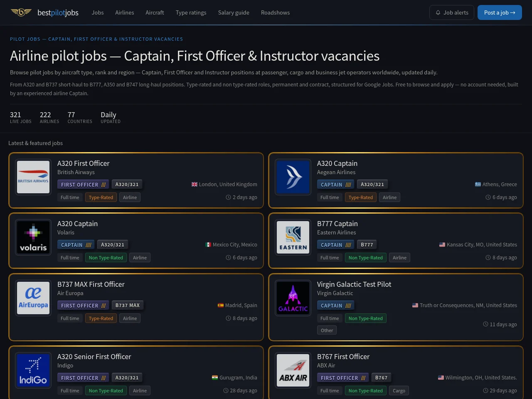The image size is (532, 399).
Task: Click the Other tag on Virgin Galactic job
Action: [x=327, y=330]
